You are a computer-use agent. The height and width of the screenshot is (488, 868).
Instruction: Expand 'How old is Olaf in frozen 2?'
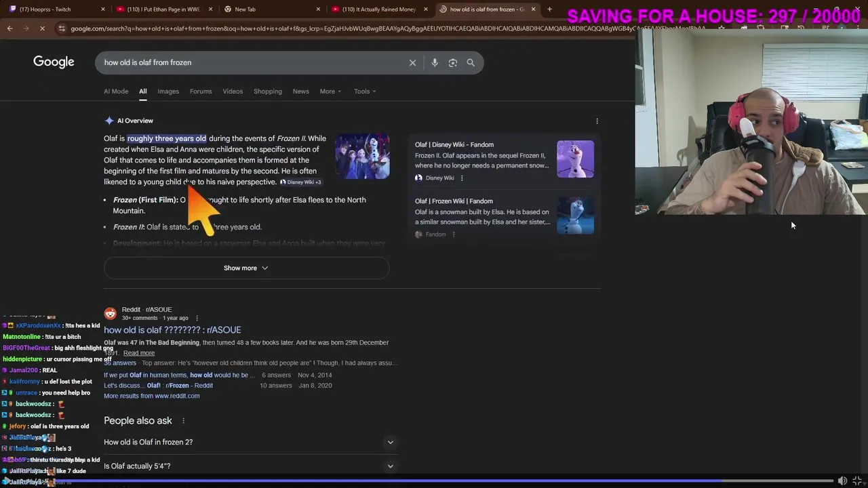click(x=250, y=442)
